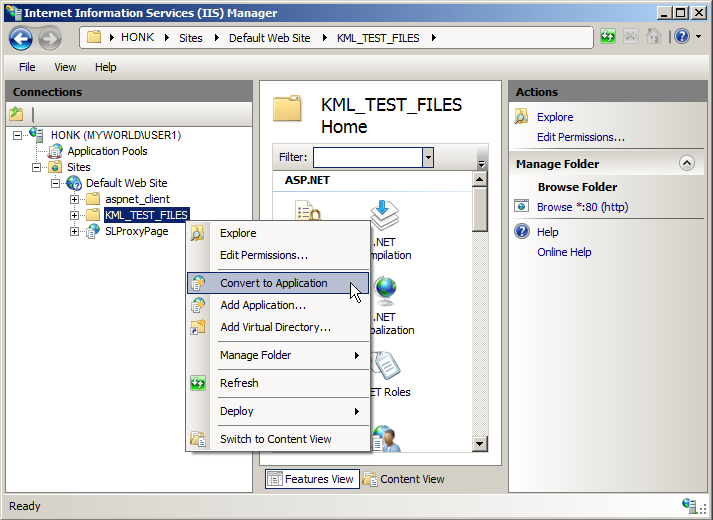Image resolution: width=713 pixels, height=520 pixels.
Task: Click the Default Web Site breadcrumb
Action: [x=269, y=38]
